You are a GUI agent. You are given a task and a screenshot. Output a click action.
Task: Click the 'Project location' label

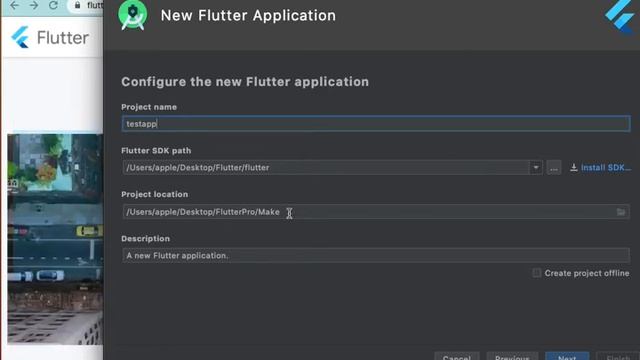(155, 194)
